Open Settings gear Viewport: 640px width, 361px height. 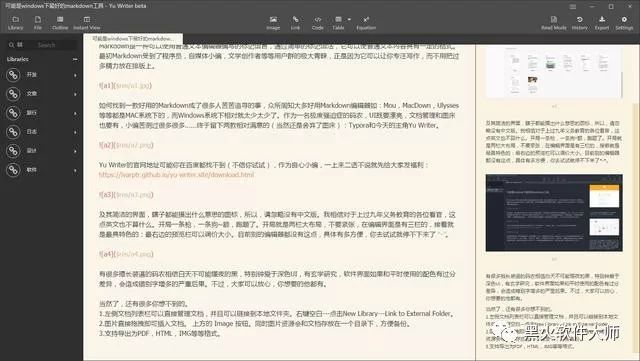pos(624,23)
